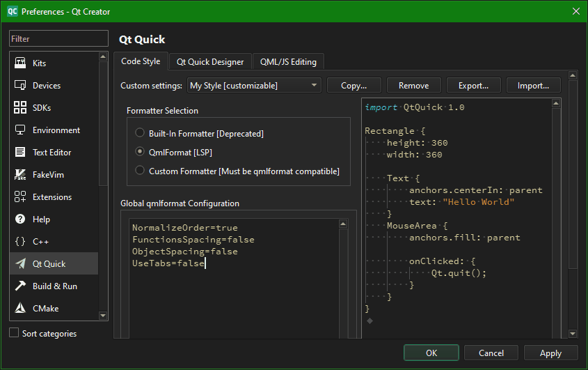Click the Apply button
Screen dimensions: 588x370
(551, 353)
